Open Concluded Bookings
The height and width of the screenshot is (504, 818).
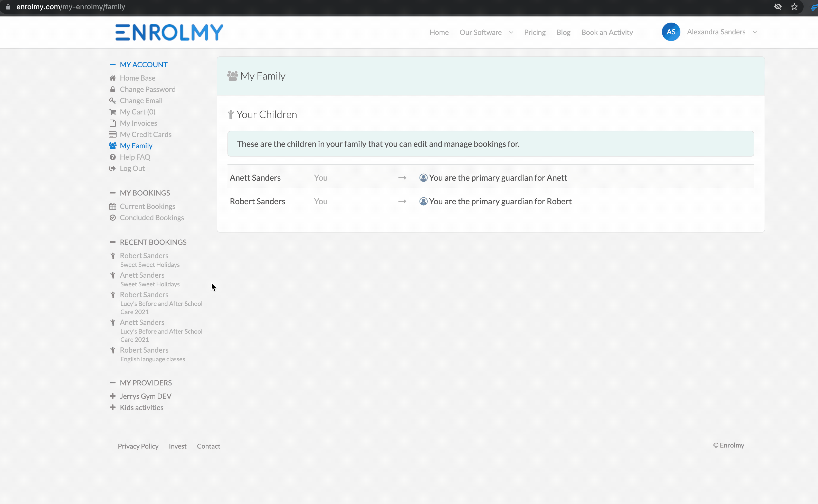pyautogui.click(x=152, y=218)
